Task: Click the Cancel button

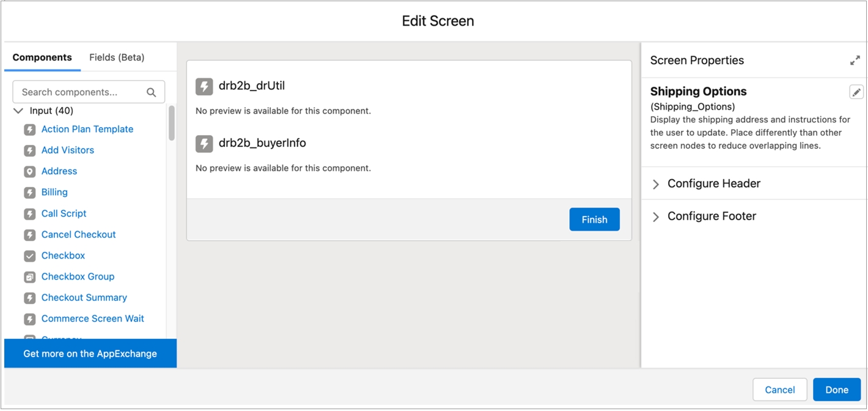Action: click(x=779, y=390)
